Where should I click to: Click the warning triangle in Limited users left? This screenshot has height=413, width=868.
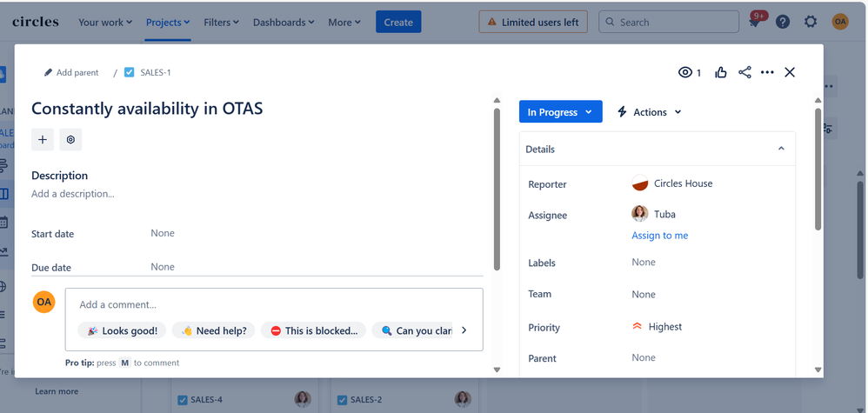coord(492,22)
